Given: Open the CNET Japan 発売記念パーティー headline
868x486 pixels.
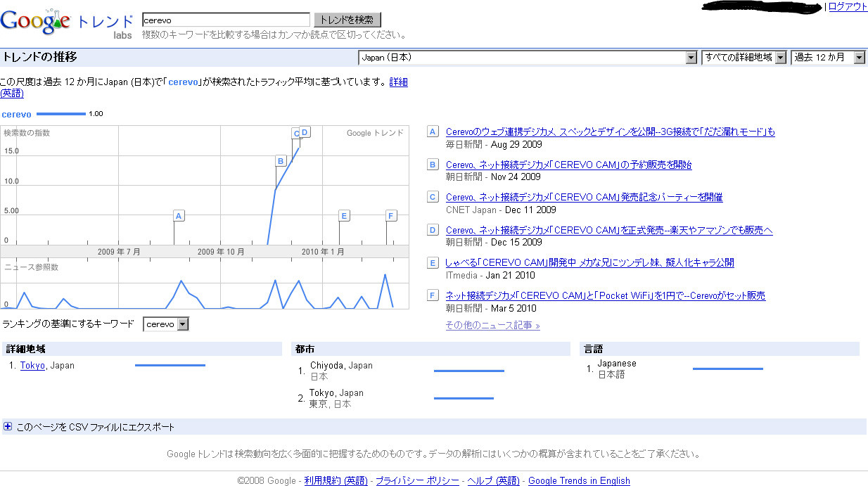Looking at the screenshot, I should coord(584,197).
